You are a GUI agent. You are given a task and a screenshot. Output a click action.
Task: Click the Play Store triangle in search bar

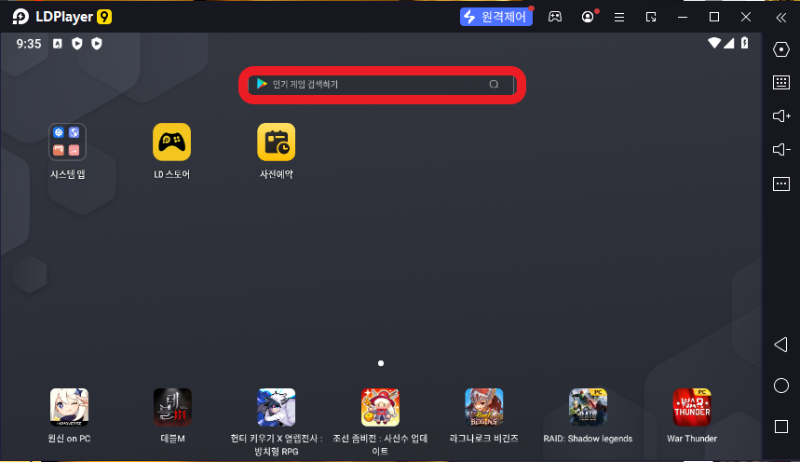coord(262,84)
